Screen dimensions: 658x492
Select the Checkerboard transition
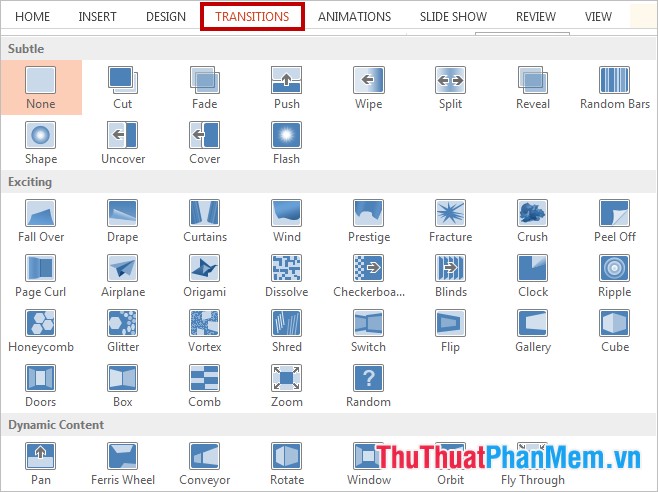pyautogui.click(x=368, y=276)
